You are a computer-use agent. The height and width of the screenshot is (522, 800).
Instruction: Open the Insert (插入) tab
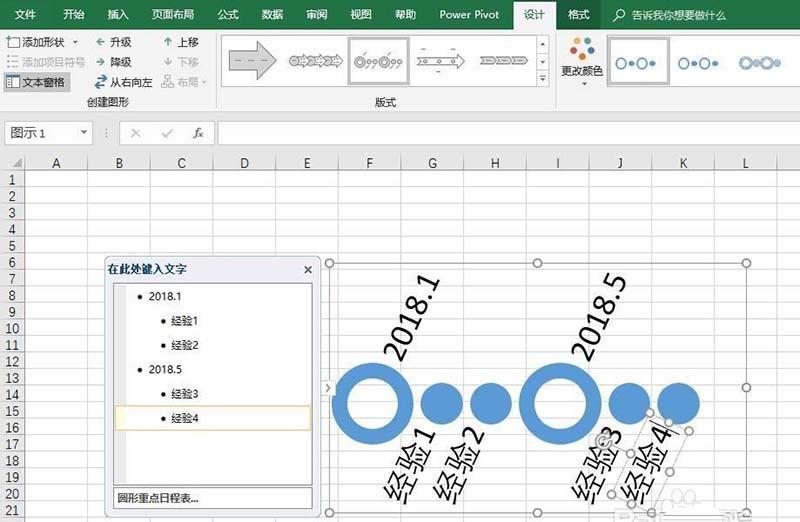(x=118, y=15)
